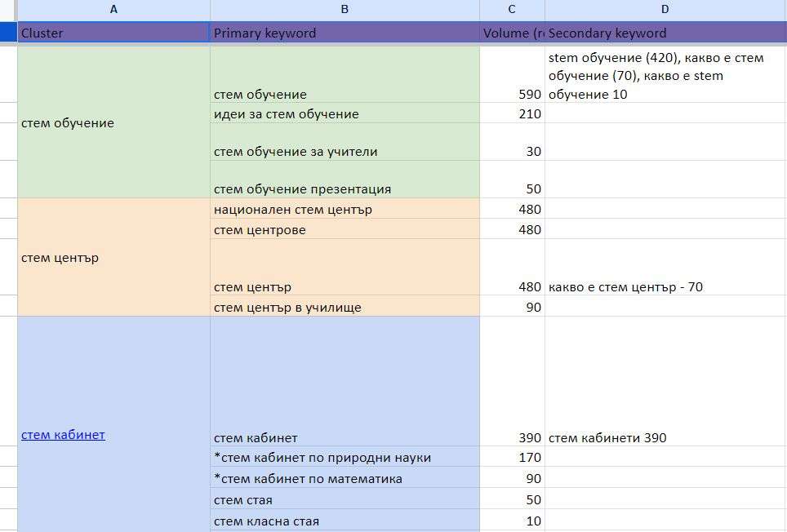Select the Secondary keyword header cell
787x532 pixels.
click(x=665, y=33)
